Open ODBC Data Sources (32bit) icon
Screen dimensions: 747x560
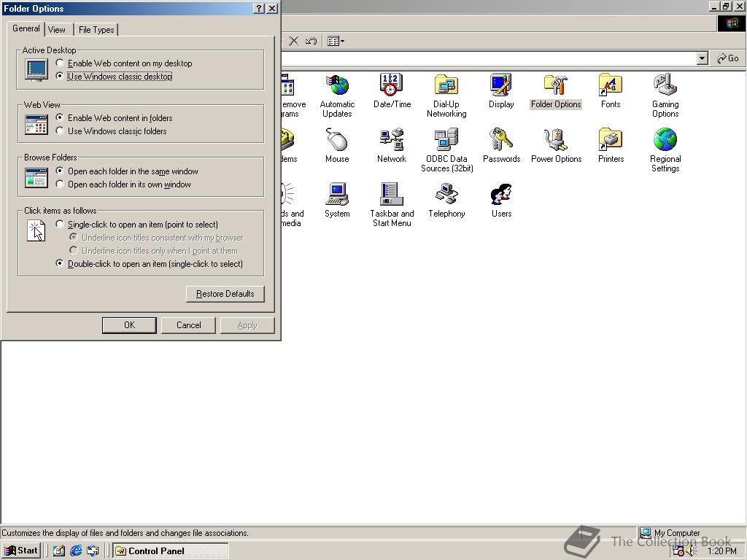point(446,150)
